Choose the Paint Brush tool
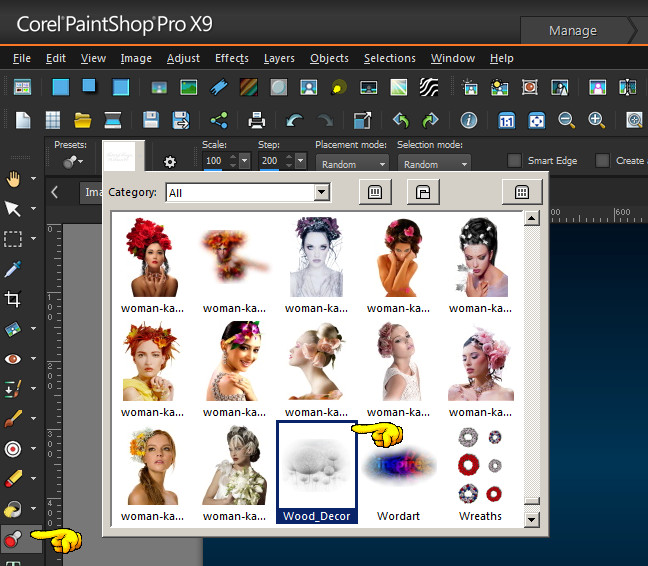The height and width of the screenshot is (566, 648). [x=13, y=419]
